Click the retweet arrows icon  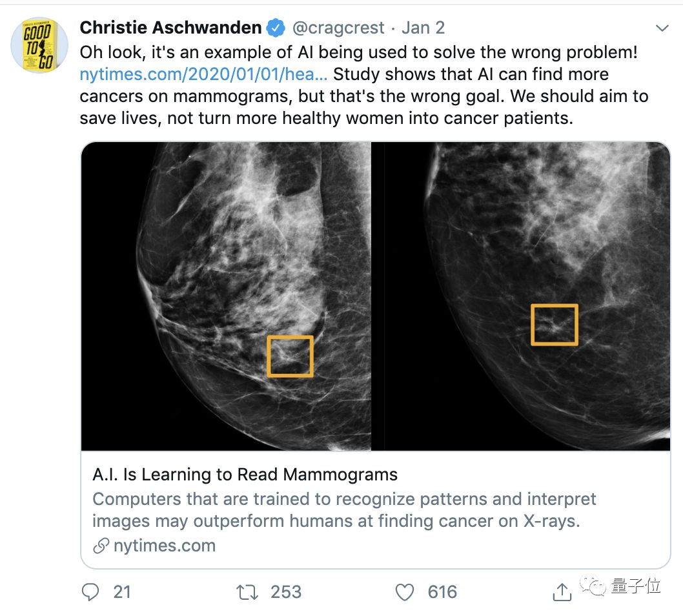(247, 591)
